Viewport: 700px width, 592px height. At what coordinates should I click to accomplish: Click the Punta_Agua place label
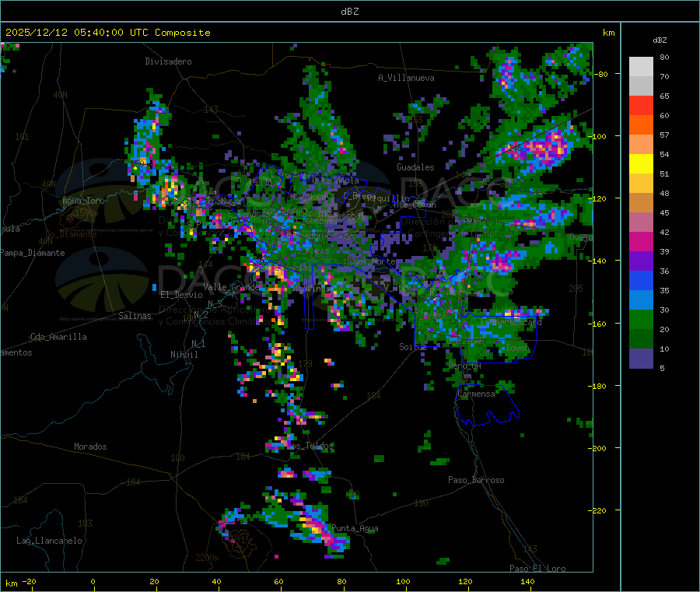355,528
